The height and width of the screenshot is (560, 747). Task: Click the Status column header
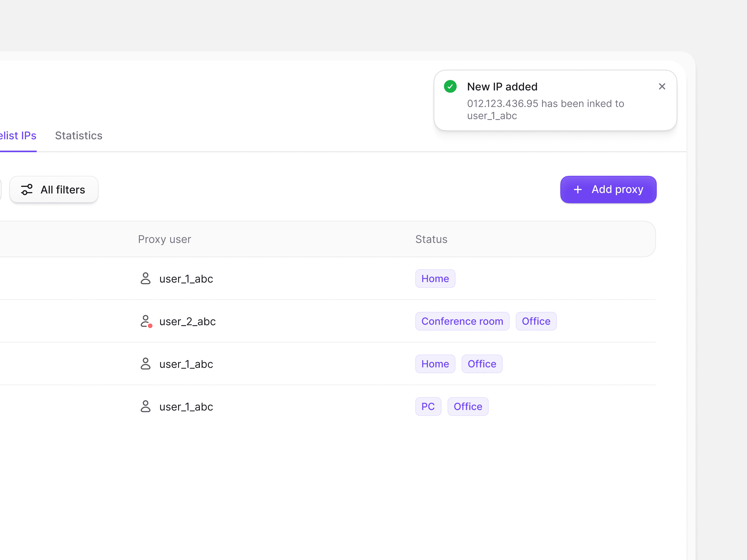pos(431,239)
